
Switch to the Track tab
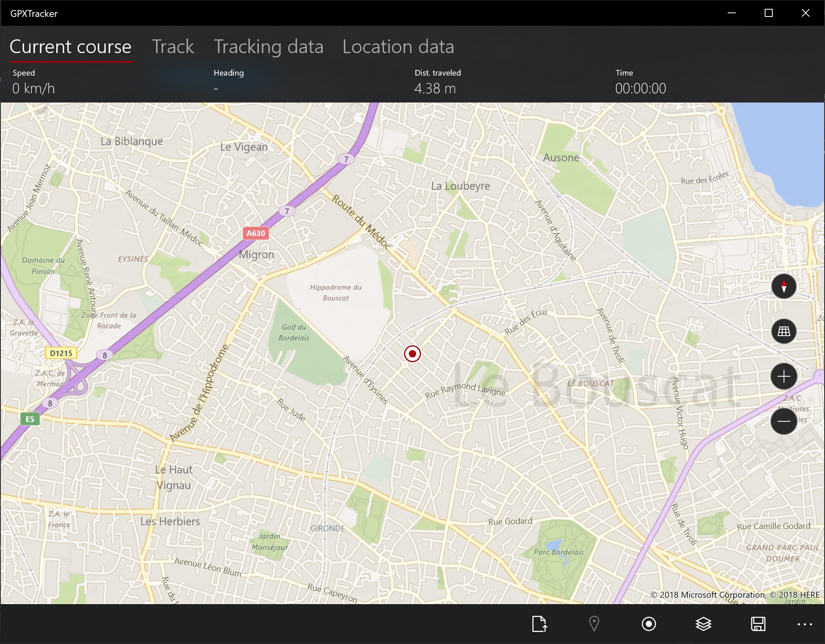click(173, 47)
